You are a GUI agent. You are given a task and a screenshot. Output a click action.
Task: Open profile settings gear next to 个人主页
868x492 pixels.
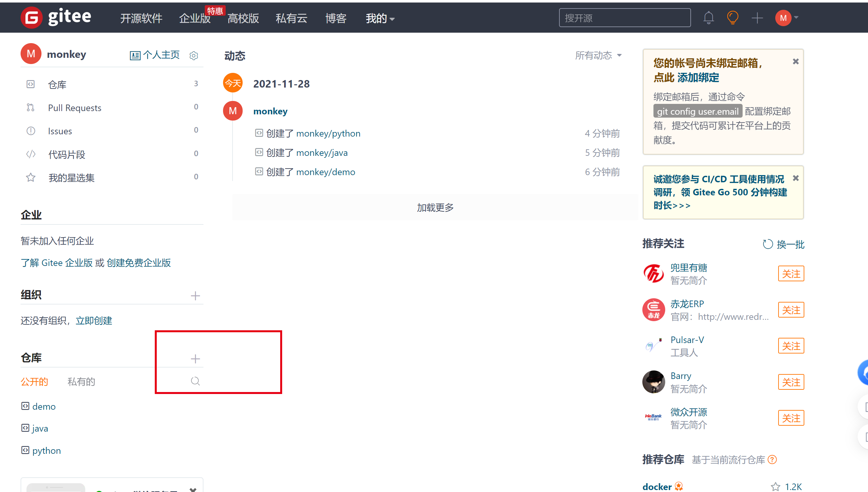pos(194,56)
